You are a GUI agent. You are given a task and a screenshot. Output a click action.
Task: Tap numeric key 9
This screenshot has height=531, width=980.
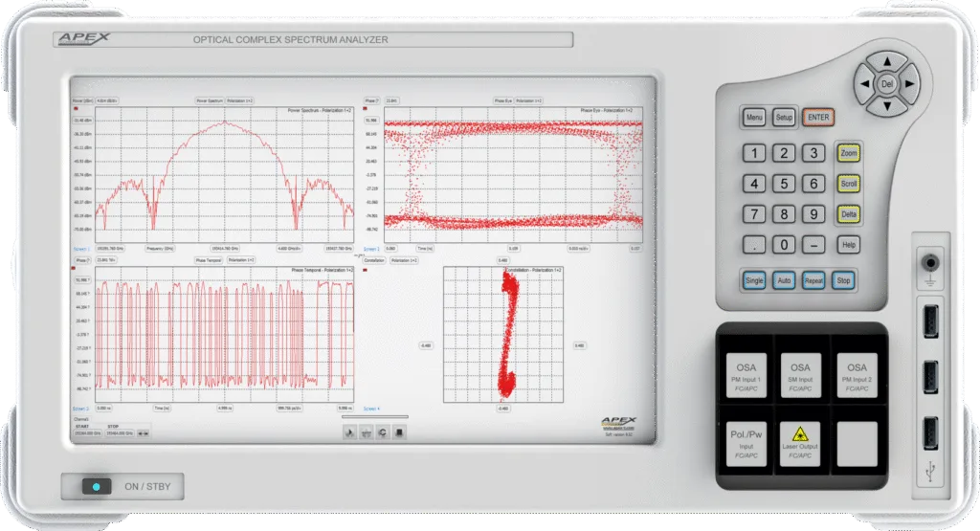pyautogui.click(x=813, y=214)
